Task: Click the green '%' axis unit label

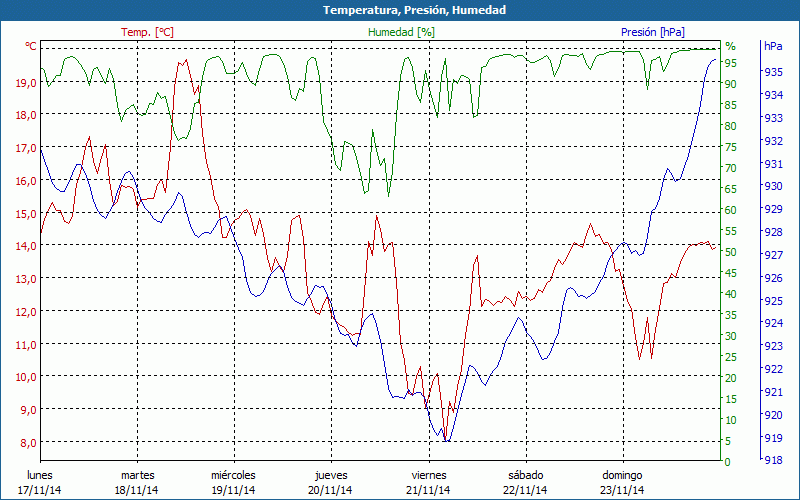Action: [x=730, y=46]
